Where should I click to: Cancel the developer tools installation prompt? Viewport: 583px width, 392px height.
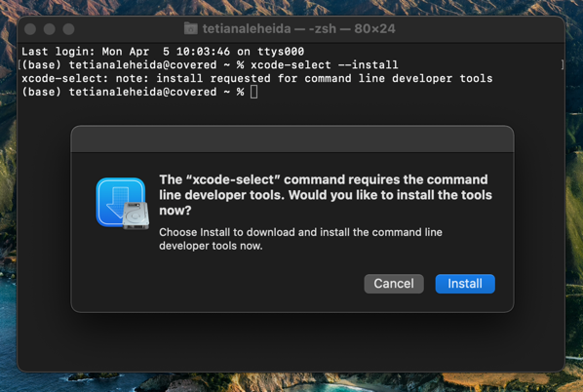coord(394,284)
